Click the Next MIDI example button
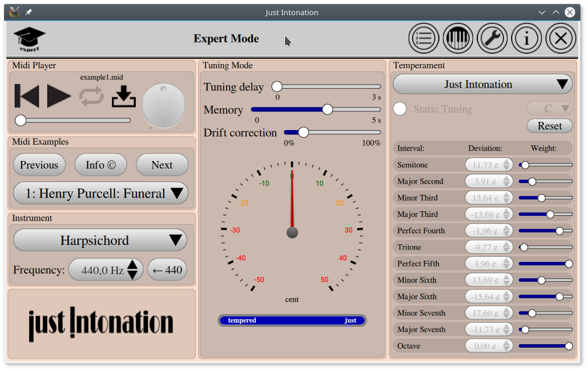This screenshot has width=588, height=371. click(162, 165)
